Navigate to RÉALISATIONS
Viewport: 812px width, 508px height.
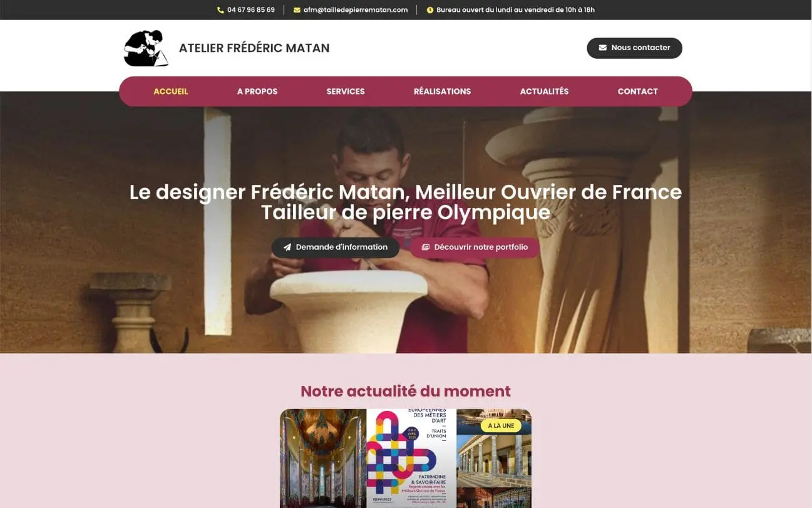[443, 91]
